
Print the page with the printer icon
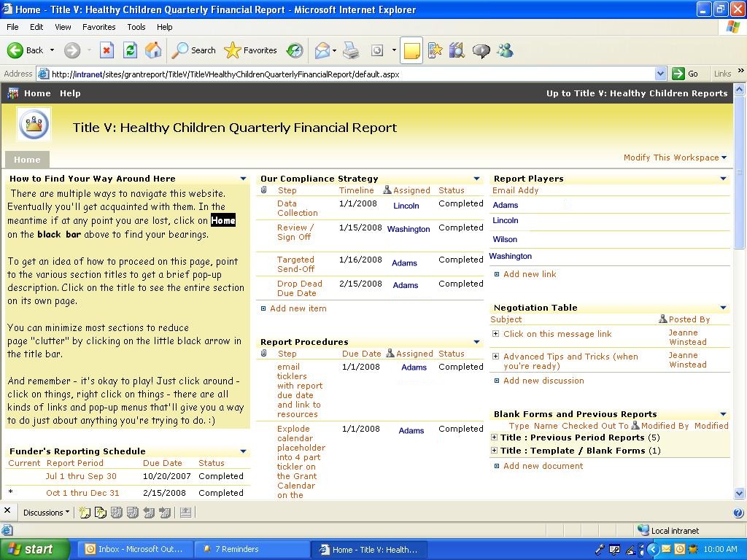(x=351, y=50)
